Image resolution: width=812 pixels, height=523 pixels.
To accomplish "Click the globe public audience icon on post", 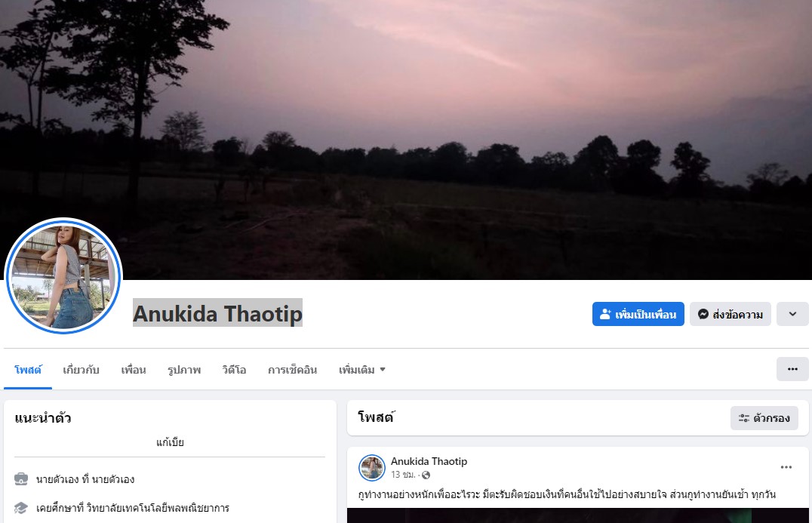I will pos(426,475).
